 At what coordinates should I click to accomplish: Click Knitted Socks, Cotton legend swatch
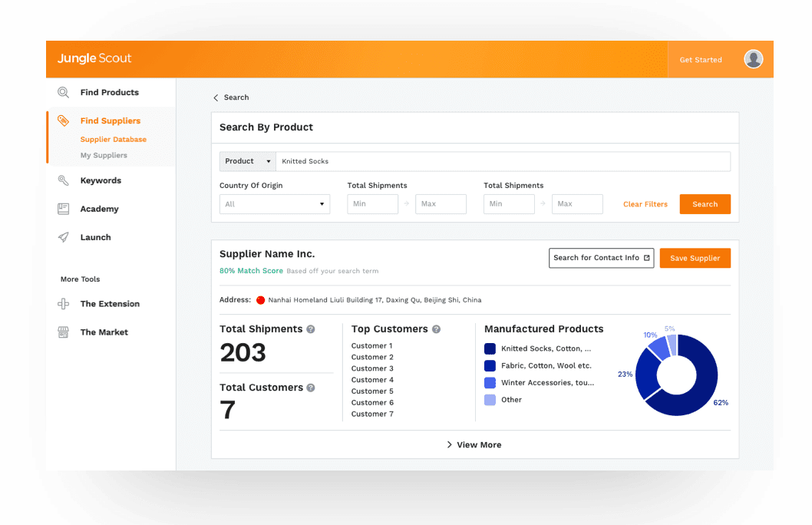click(x=490, y=349)
